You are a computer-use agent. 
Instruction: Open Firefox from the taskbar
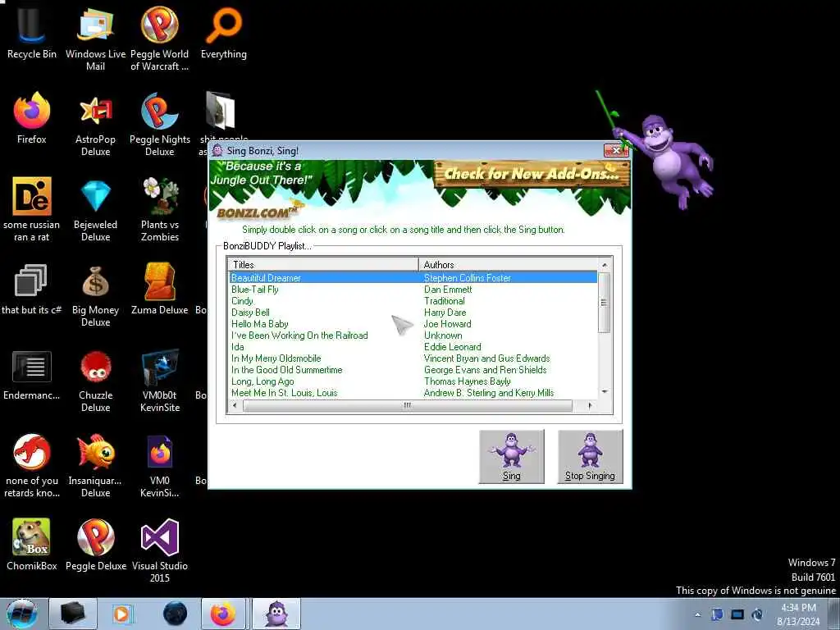click(x=223, y=614)
